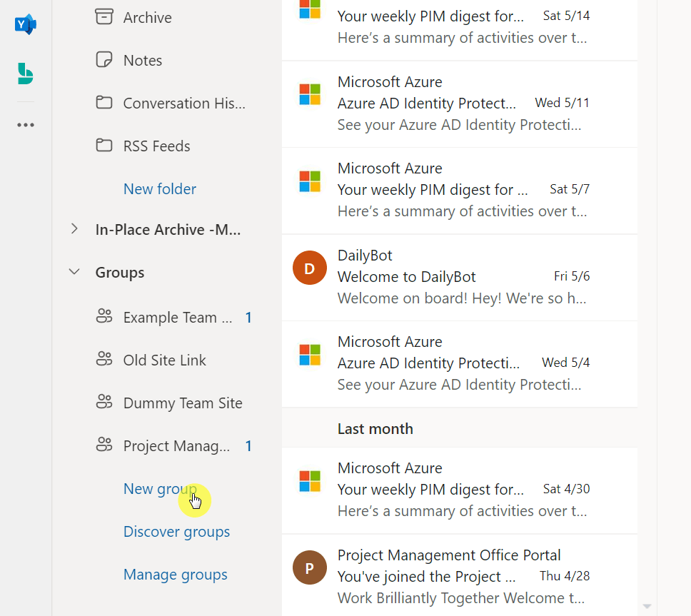
Task: Click the New folder link
Action: coord(159,188)
